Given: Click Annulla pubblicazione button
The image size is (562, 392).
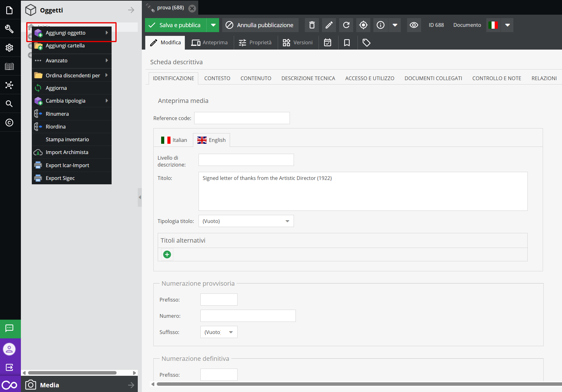Looking at the screenshot, I should click(x=260, y=25).
